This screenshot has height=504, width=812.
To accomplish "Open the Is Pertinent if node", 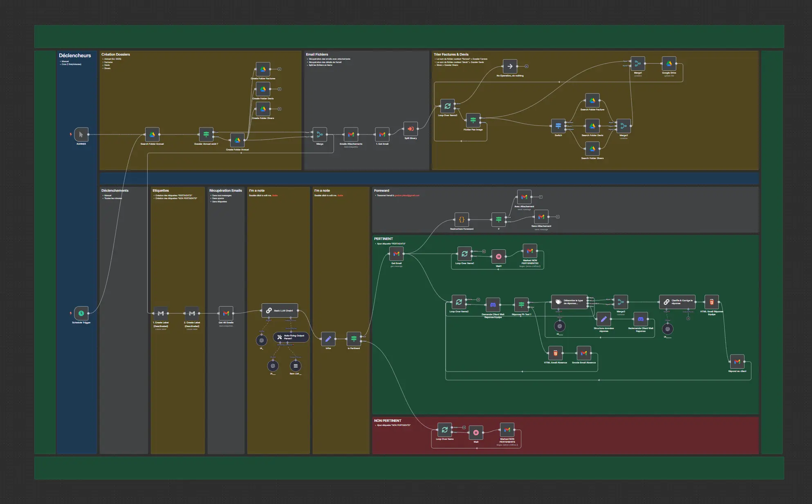I will [354, 338].
